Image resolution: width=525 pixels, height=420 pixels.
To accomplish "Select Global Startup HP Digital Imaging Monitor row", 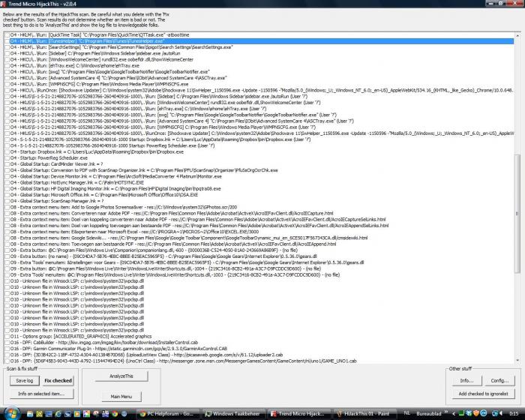I will click(x=115, y=189).
